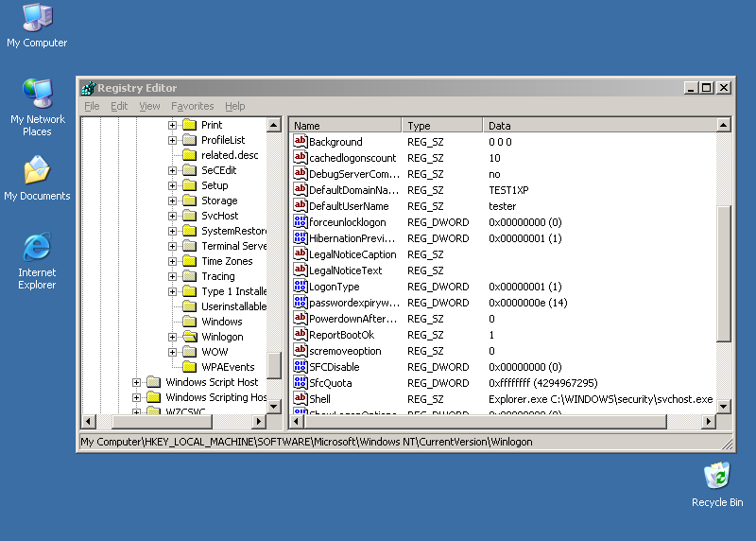Image resolution: width=756 pixels, height=541 pixels.
Task: Click the registry path in the status bar
Action: point(306,442)
